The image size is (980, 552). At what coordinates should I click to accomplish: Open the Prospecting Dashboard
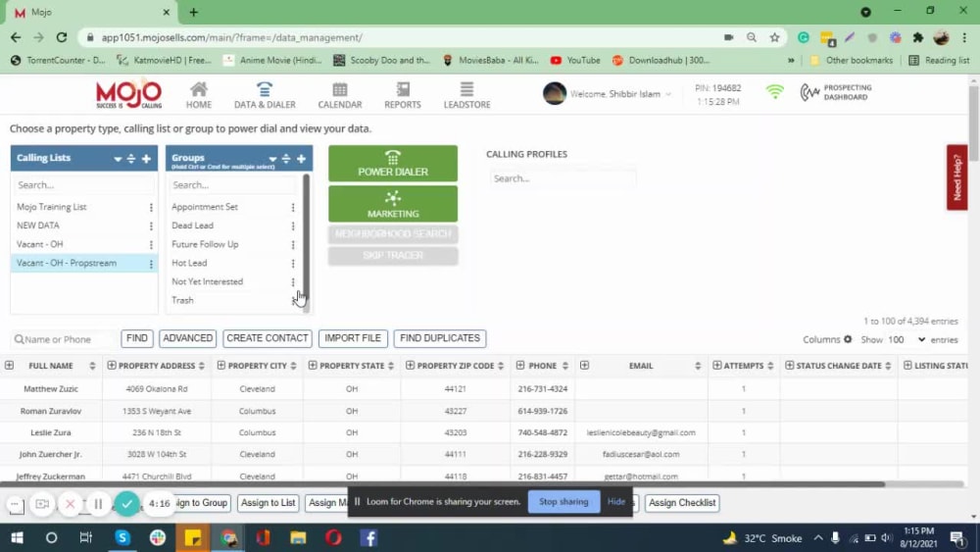point(836,92)
